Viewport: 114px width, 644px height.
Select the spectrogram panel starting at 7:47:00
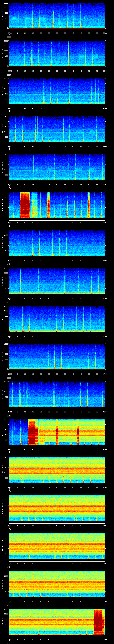click(x=57, y=394)
